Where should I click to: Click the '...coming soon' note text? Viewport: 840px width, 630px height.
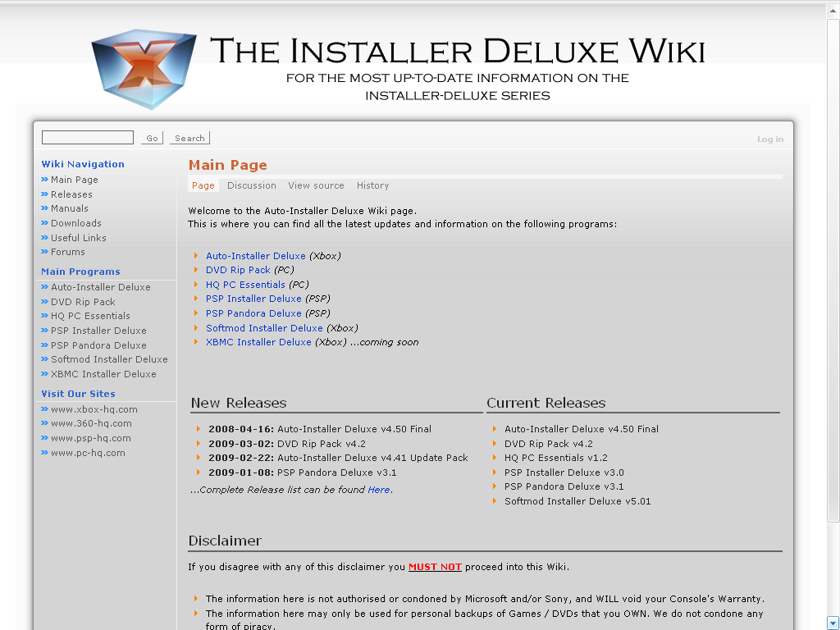point(385,342)
